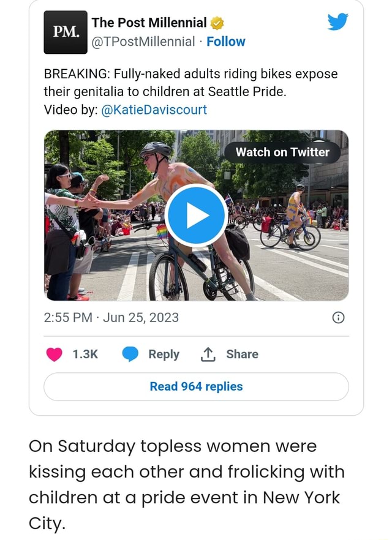Click the Twitter bird logo
The width and height of the screenshot is (392, 540).
[337, 23]
